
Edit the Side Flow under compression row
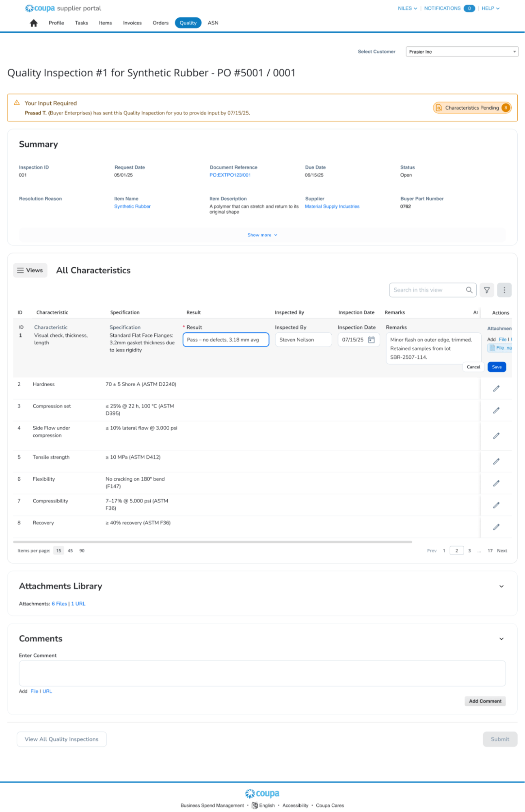point(496,436)
